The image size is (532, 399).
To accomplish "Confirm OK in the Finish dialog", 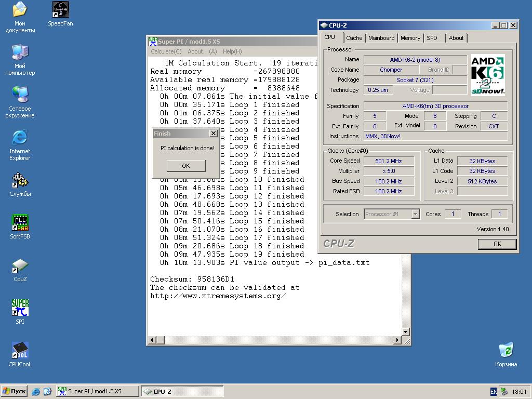I will tap(186, 166).
